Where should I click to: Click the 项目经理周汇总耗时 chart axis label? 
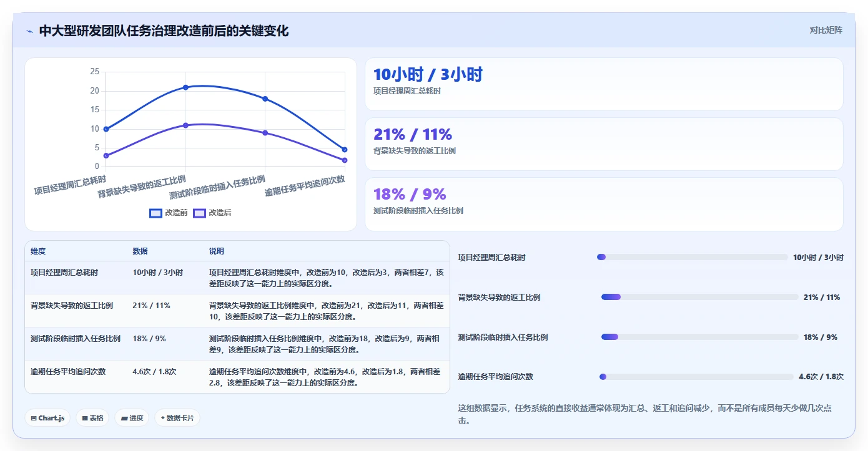[x=70, y=185]
